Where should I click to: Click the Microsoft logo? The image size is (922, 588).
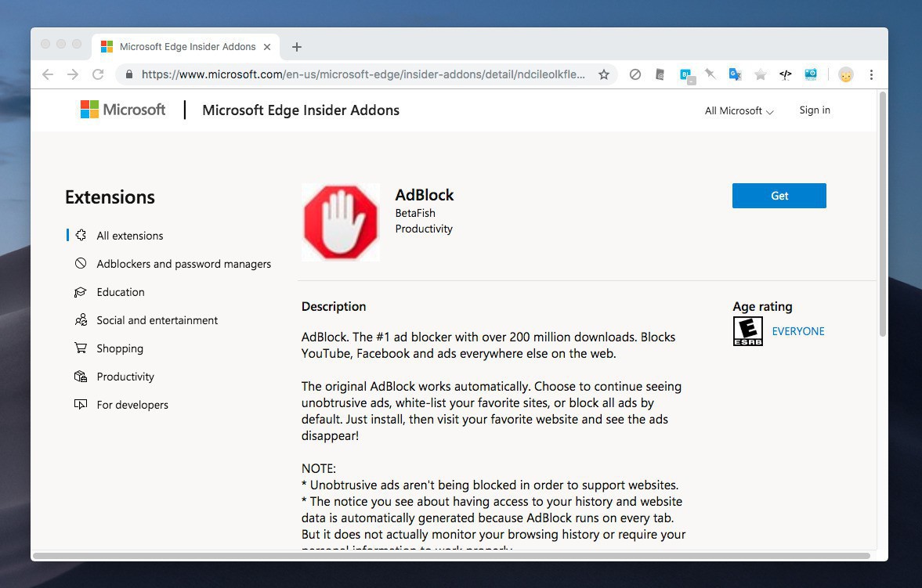pos(123,110)
